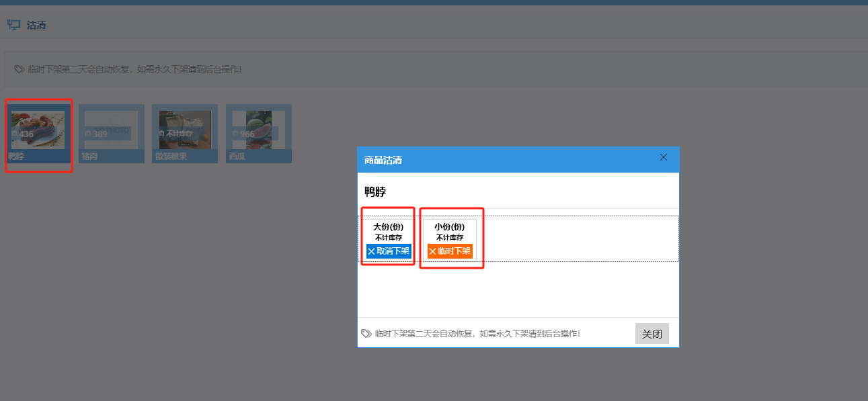This screenshot has width=868, height=401.
Task: Click the monitor icon beside 沽清 heading
Action: pos(13,25)
